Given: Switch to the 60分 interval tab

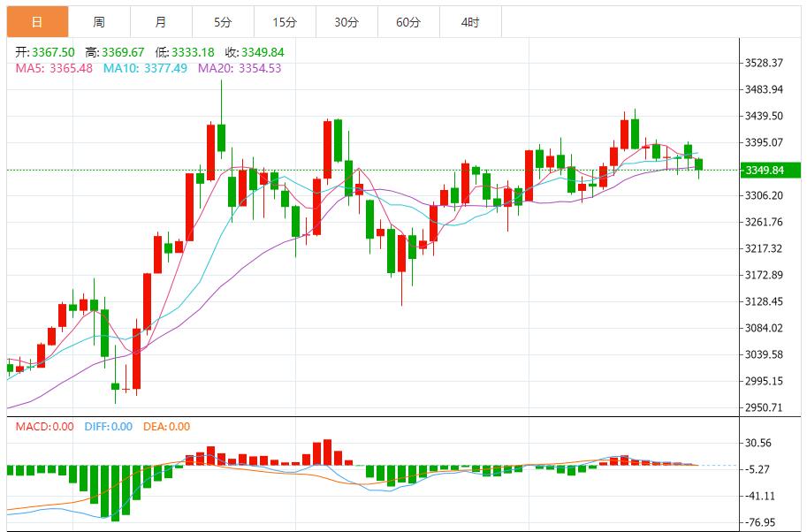Looking at the screenshot, I should click(x=407, y=22).
